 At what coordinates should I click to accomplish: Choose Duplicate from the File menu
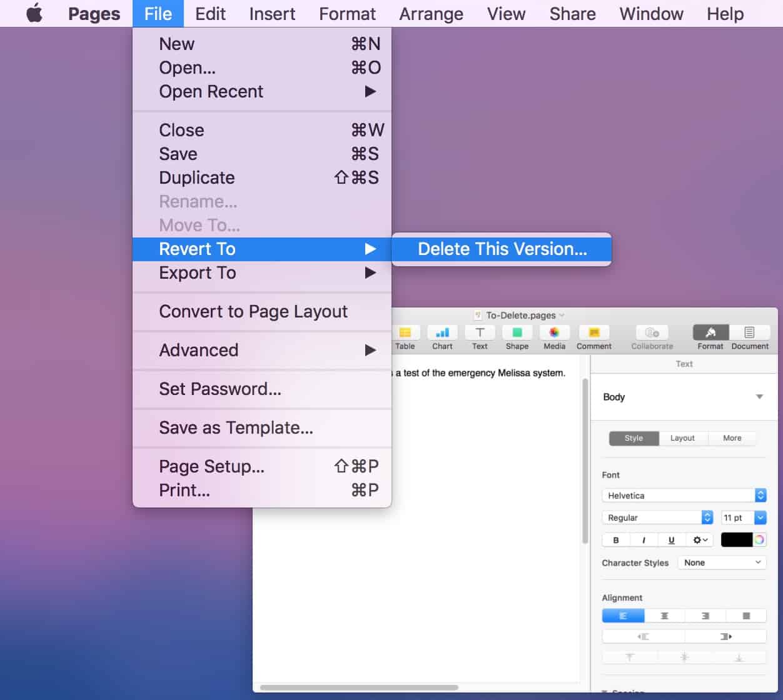click(262, 177)
